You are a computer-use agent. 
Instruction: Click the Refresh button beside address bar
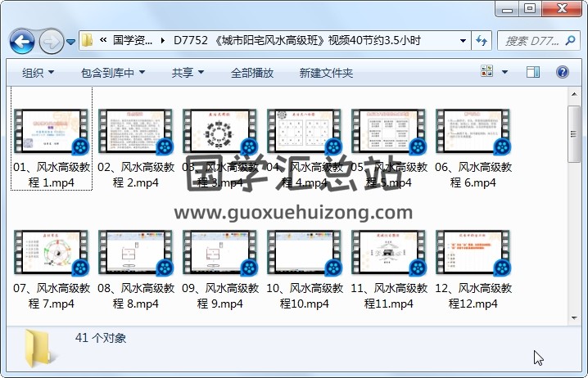[x=482, y=40]
